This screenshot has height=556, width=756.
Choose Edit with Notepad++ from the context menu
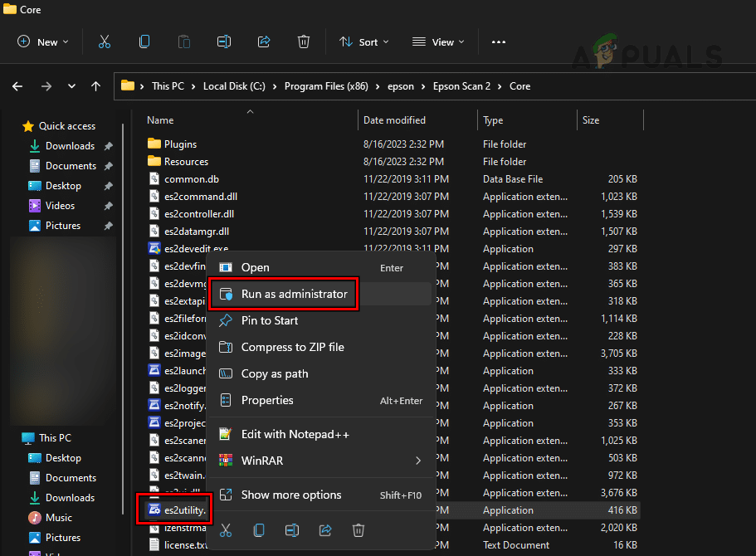pos(295,434)
